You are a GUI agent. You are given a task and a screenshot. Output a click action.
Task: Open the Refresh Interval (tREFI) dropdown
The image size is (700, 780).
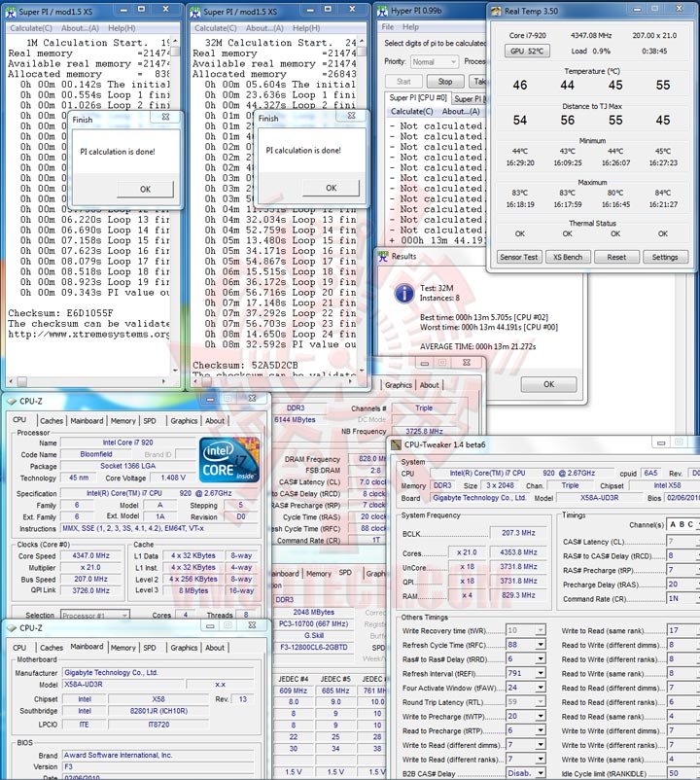click(540, 673)
